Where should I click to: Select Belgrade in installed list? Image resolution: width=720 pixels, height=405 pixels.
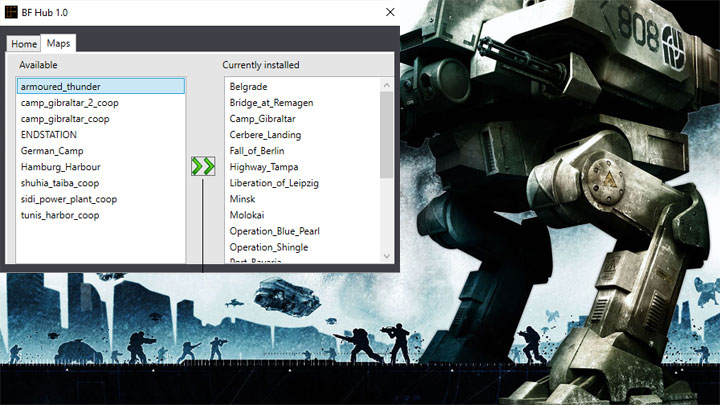[303, 86]
